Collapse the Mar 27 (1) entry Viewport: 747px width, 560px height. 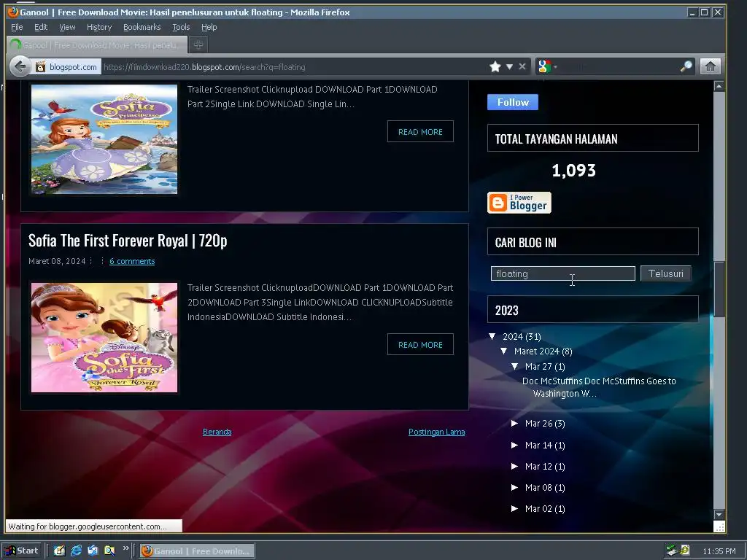(x=514, y=366)
